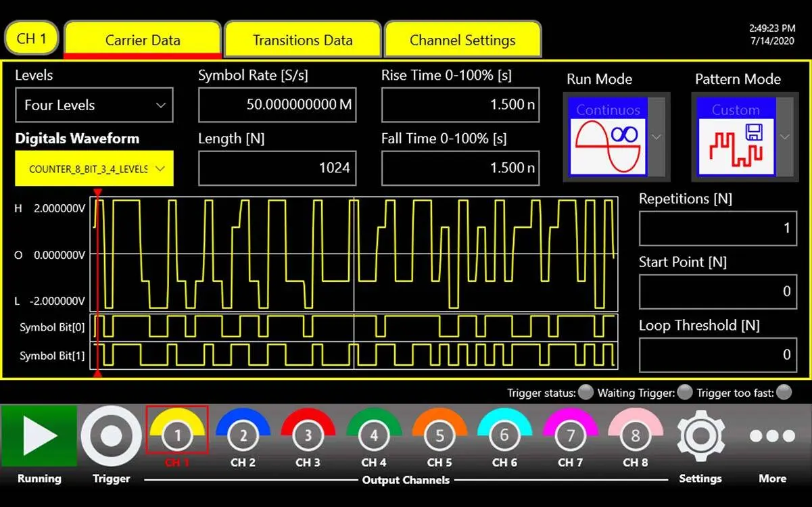Switch to the Transitions Data tab
The height and width of the screenshot is (507, 812).
(x=302, y=40)
